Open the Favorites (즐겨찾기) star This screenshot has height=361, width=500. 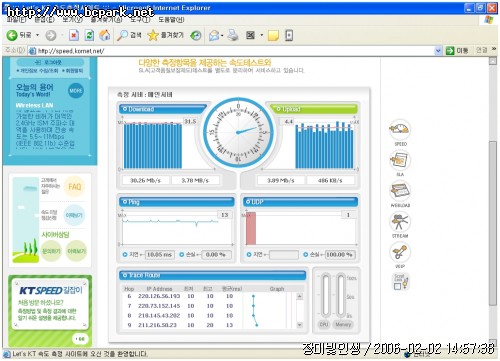click(x=166, y=35)
